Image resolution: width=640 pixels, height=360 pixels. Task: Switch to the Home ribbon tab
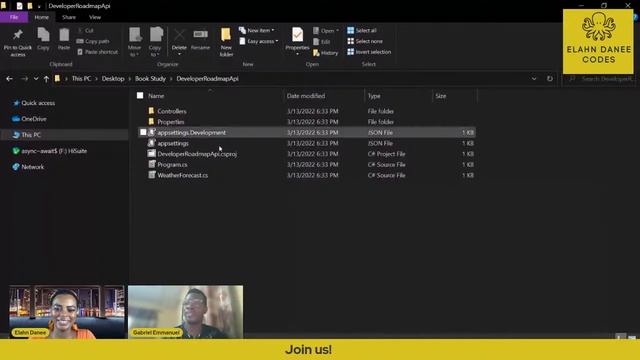[x=41, y=17]
